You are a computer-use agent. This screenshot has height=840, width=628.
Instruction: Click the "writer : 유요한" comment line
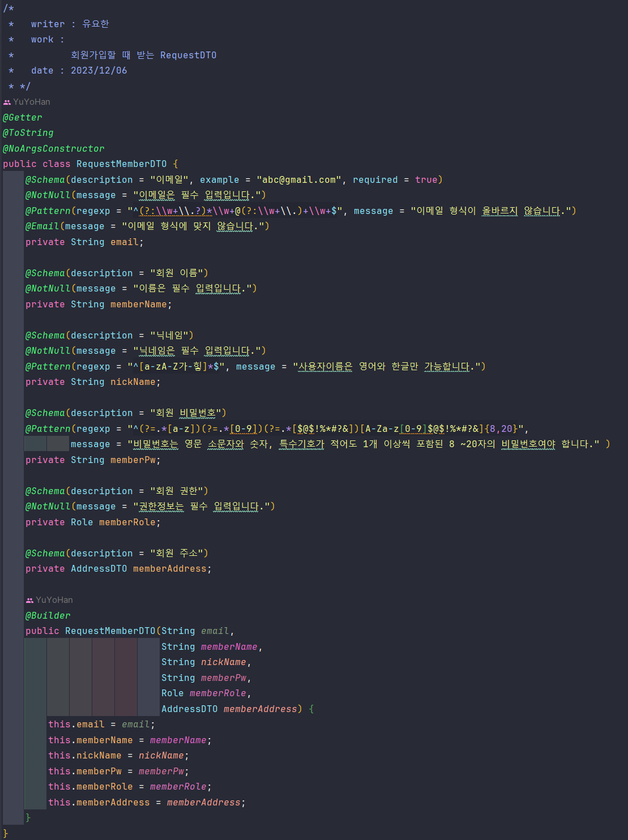(70, 24)
